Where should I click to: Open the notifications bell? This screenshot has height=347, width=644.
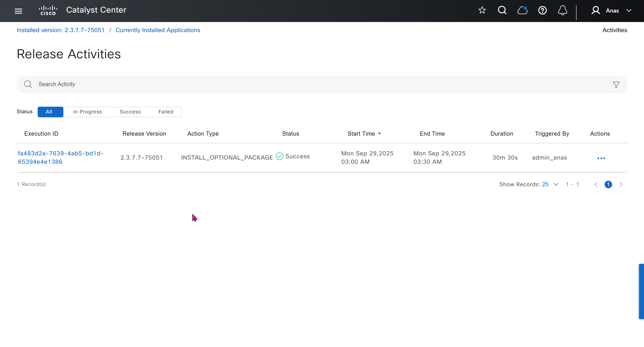tap(562, 10)
